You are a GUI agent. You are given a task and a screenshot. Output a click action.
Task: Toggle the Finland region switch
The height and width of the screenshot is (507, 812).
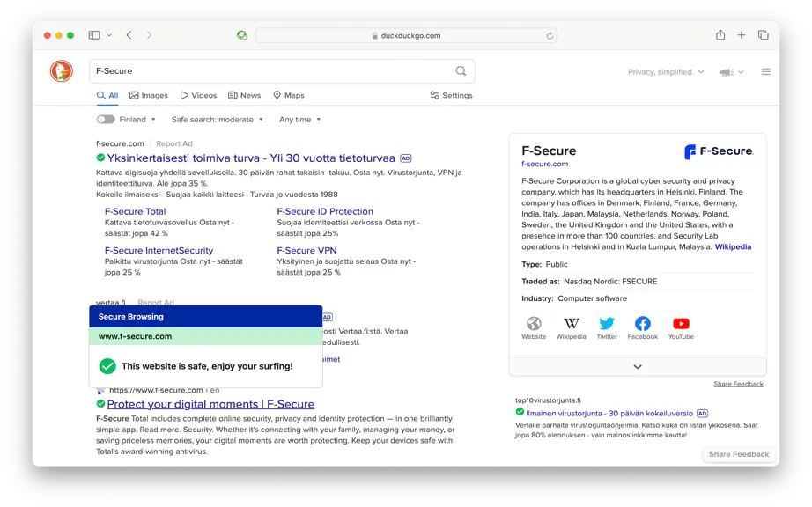pos(106,120)
